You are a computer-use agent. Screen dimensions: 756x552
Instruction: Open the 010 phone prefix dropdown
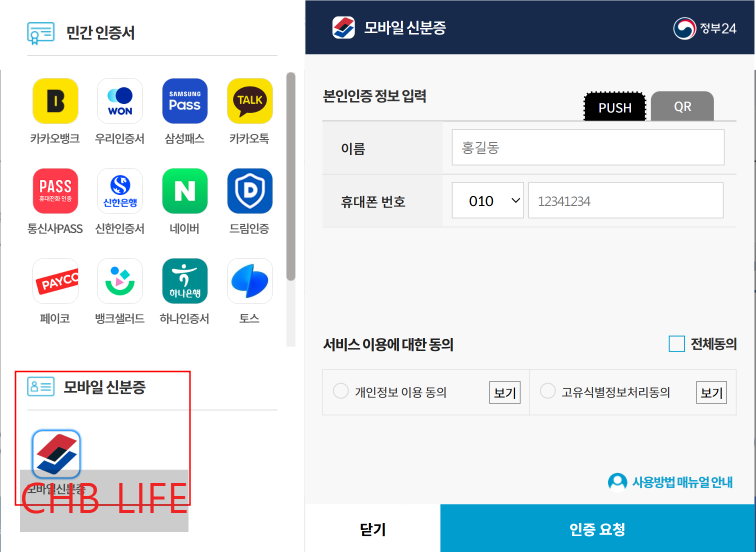[488, 200]
